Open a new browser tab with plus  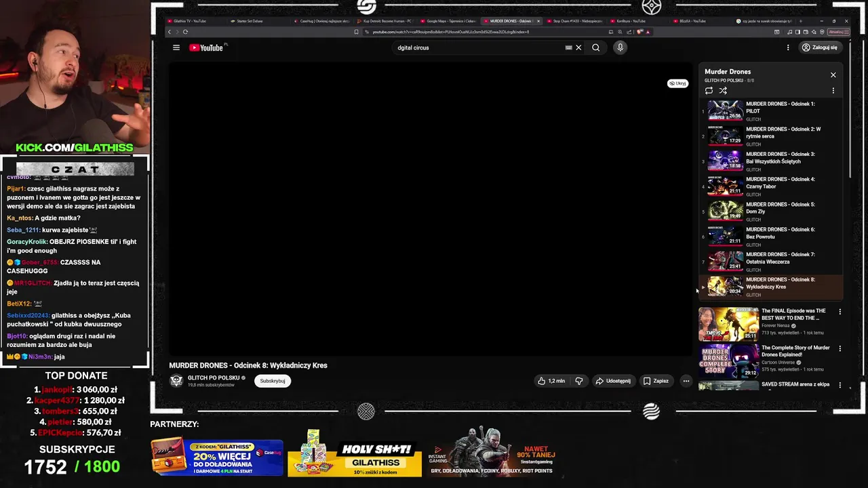(801, 21)
